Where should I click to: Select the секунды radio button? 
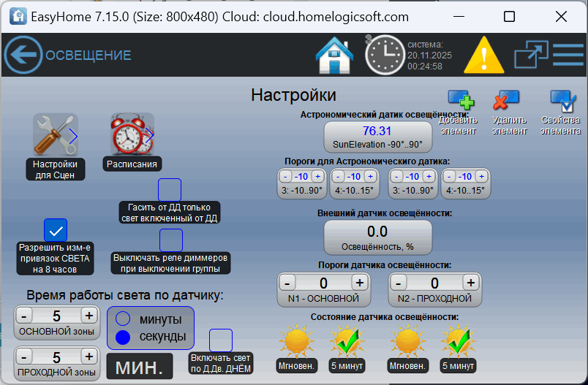[124, 337]
